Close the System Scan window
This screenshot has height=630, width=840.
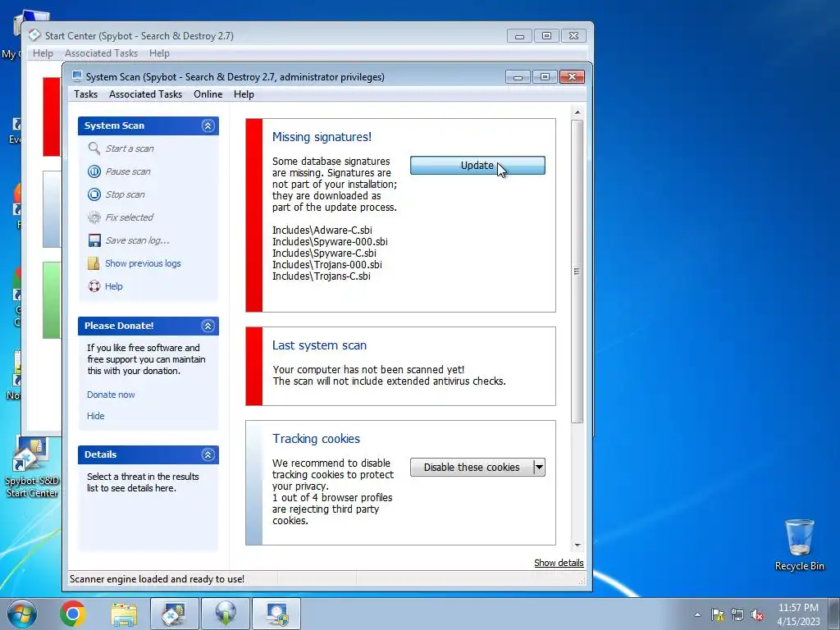[572, 77]
